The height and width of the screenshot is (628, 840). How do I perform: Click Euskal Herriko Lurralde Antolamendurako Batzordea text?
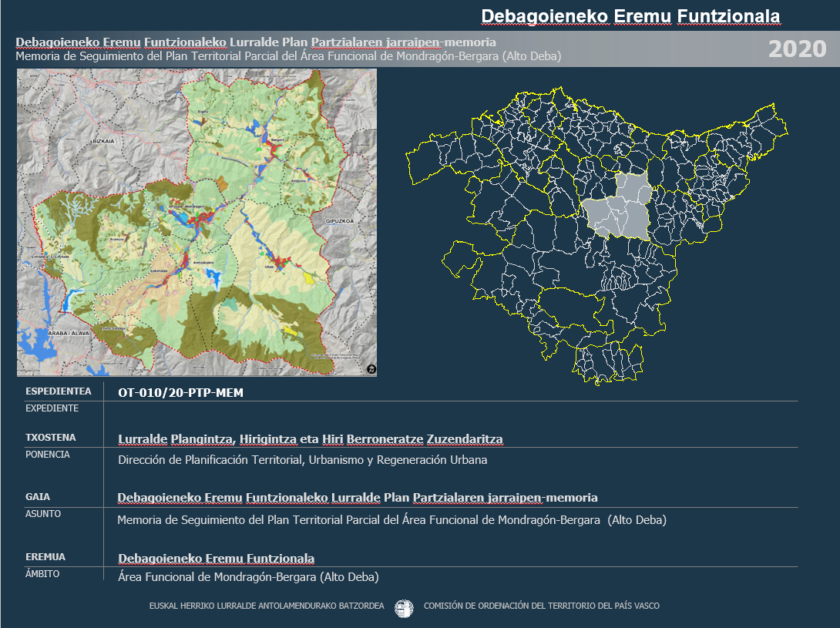tap(266, 606)
